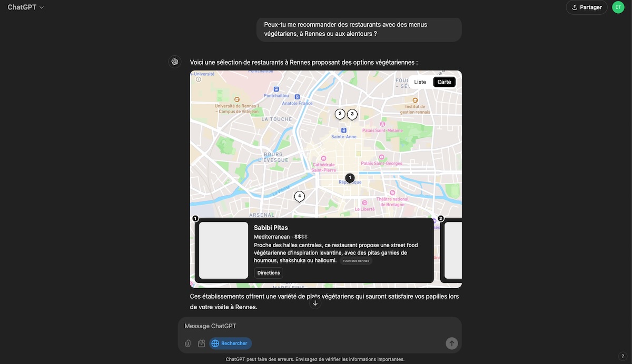The width and height of the screenshot is (632, 364).
Task: Click the ChatGPT logo beside the response
Action: [x=175, y=62]
